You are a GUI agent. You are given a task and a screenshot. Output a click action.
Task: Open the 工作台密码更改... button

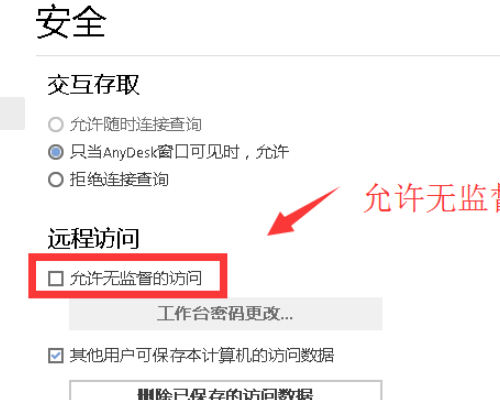(226, 314)
